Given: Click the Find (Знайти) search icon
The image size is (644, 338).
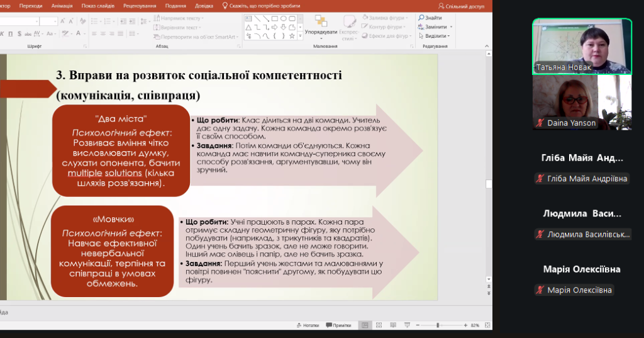Looking at the screenshot, I should coord(422,18).
